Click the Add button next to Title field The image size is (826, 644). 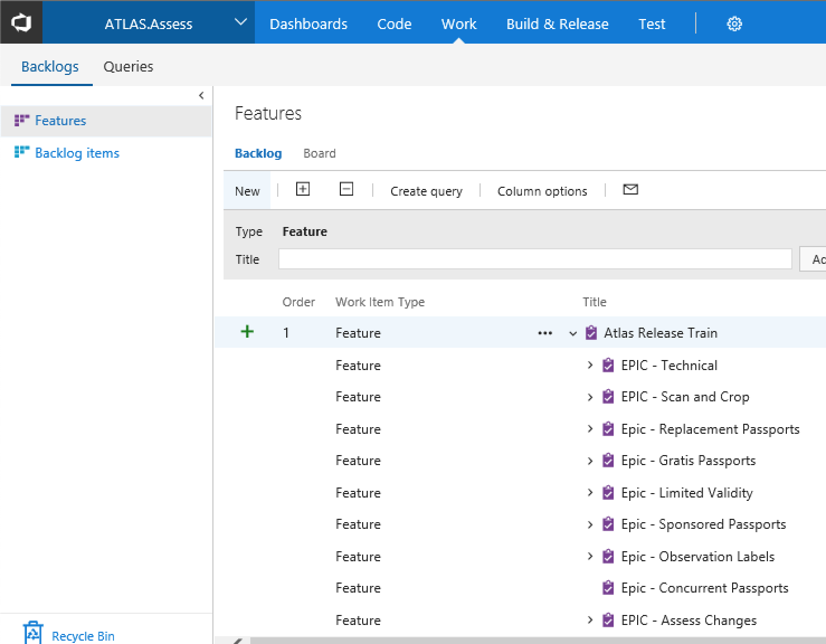pos(813,259)
